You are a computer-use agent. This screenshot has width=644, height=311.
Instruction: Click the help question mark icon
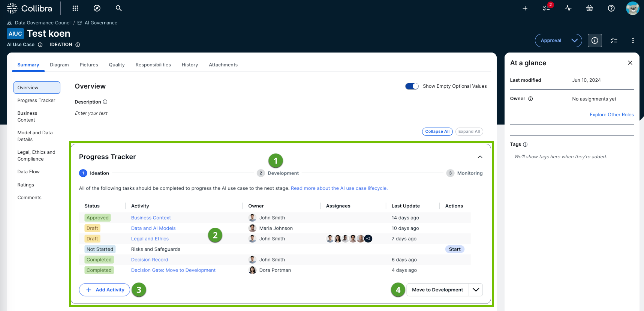point(611,8)
